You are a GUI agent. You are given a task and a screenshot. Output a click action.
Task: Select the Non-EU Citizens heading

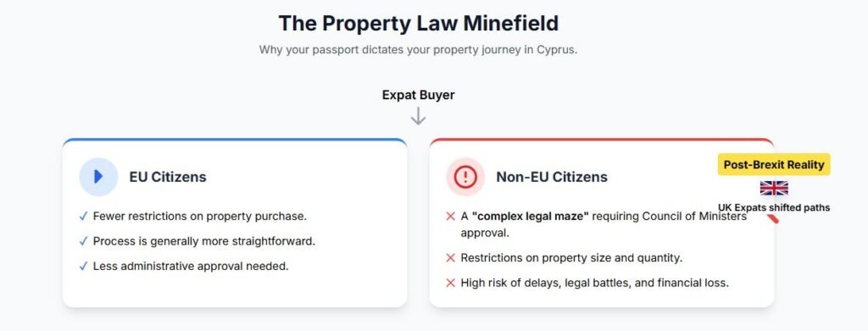tap(551, 177)
